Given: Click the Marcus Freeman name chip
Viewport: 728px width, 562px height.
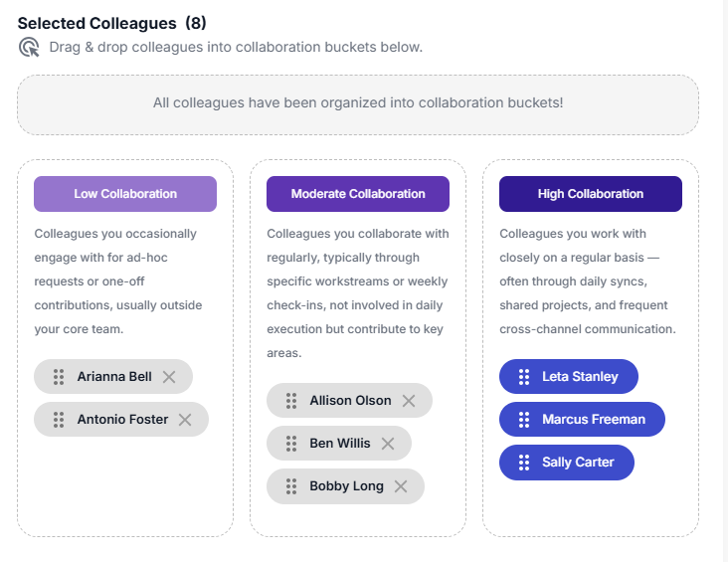Looking at the screenshot, I should tap(593, 420).
